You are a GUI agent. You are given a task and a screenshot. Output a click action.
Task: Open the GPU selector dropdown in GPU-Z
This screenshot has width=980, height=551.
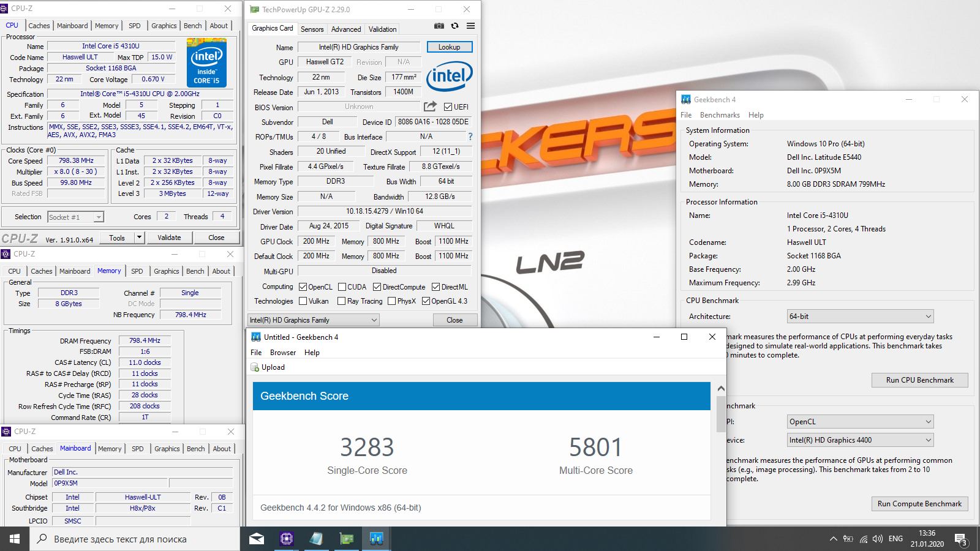click(x=313, y=320)
